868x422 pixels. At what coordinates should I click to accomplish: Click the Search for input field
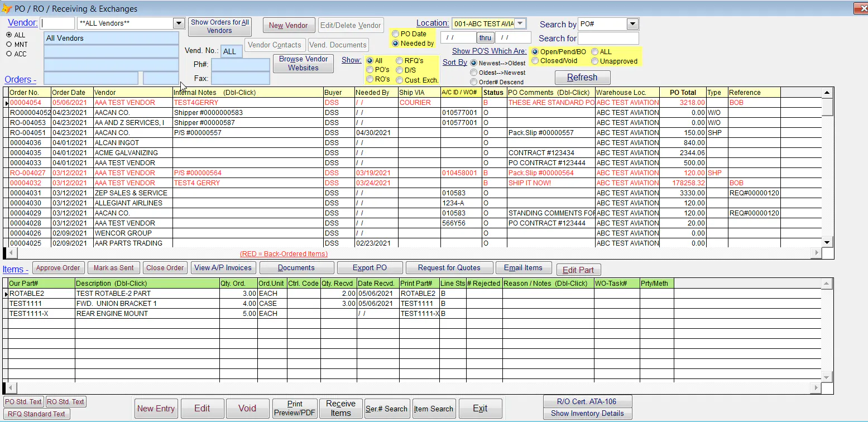pyautogui.click(x=608, y=39)
